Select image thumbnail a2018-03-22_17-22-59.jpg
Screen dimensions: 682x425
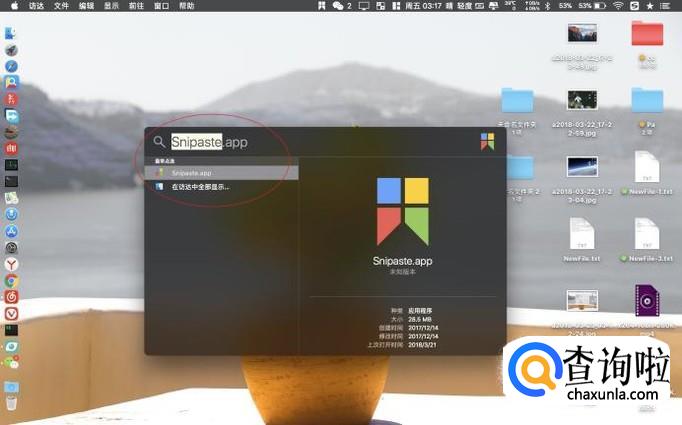click(x=582, y=100)
